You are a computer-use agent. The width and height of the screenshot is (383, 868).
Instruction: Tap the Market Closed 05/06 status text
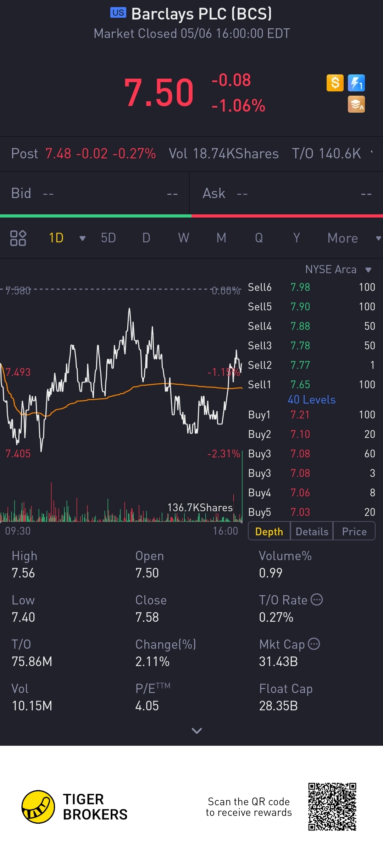[x=192, y=34]
